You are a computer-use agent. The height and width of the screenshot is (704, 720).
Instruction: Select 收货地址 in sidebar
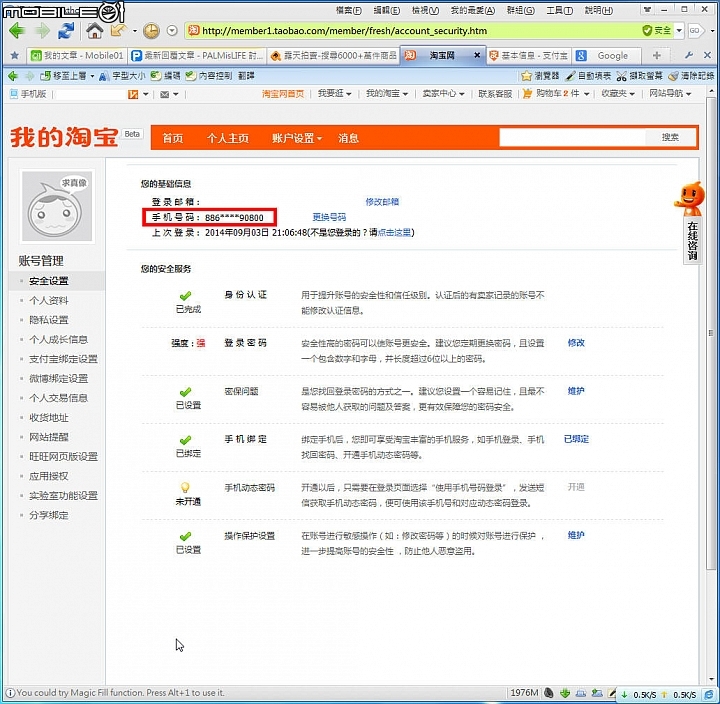coord(49,418)
